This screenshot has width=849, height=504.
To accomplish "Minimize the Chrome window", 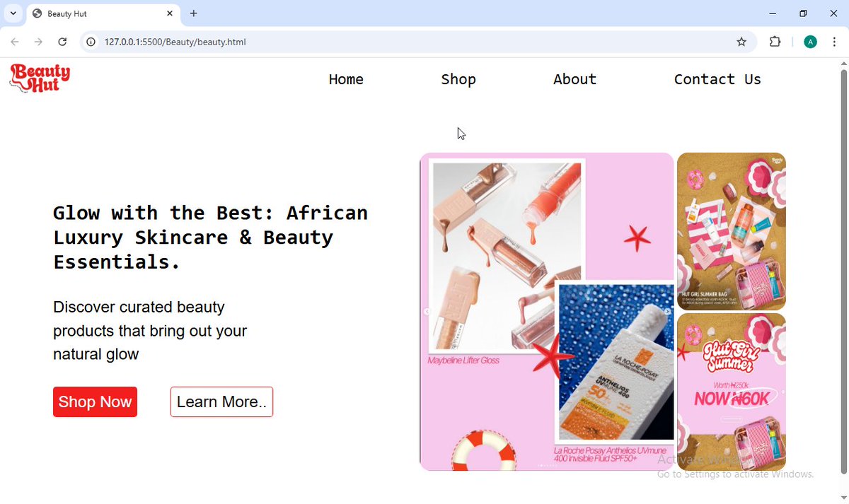I will tap(772, 13).
